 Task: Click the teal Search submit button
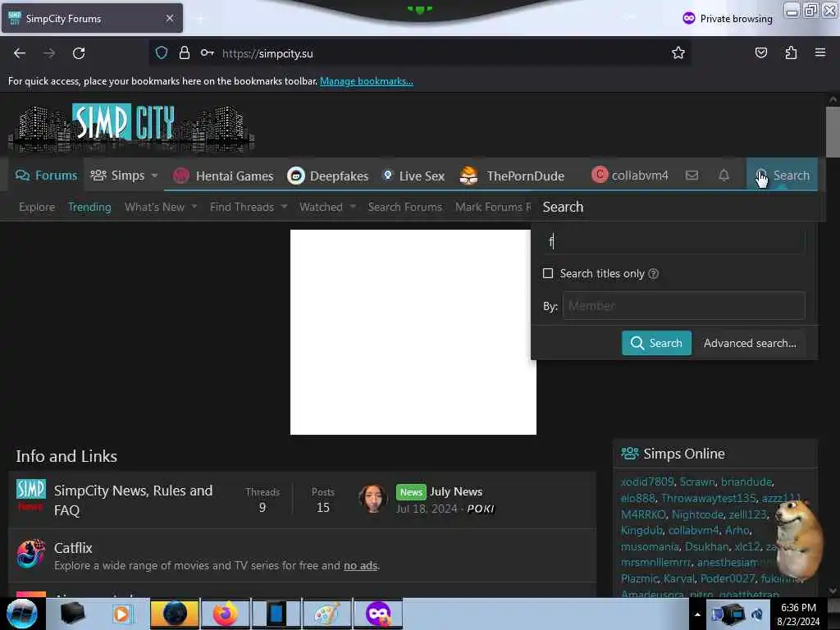656,343
